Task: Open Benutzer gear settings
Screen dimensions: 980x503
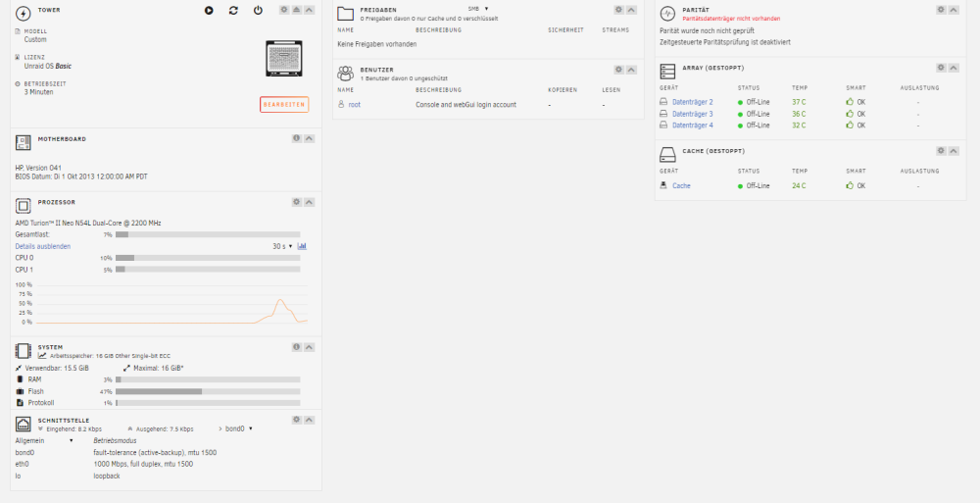Action: (618, 70)
